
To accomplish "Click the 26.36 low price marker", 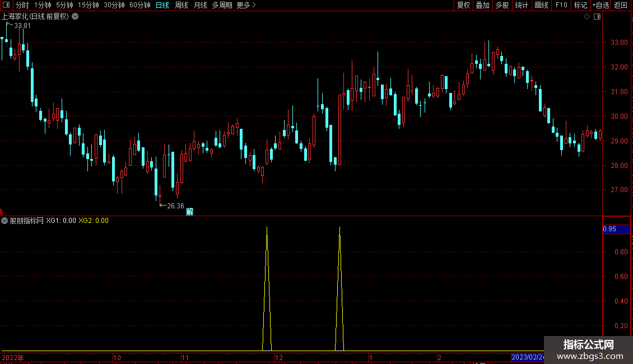I will [175, 206].
